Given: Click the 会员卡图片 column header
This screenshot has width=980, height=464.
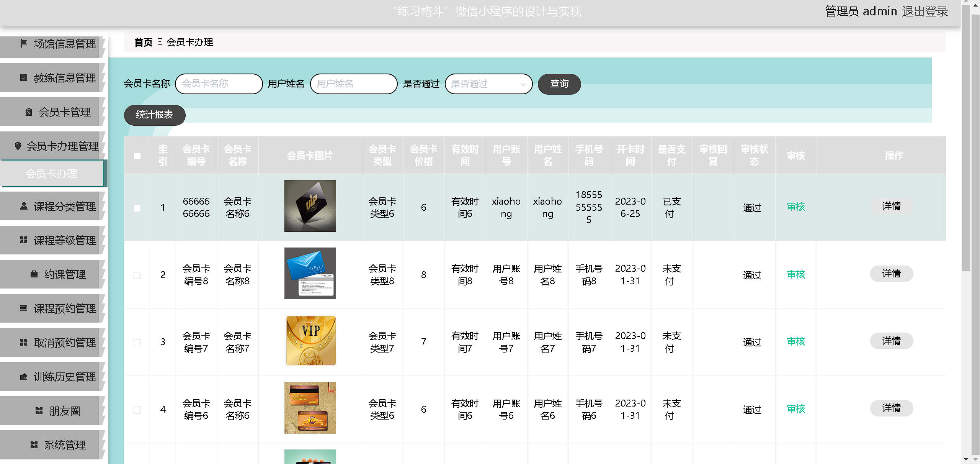Looking at the screenshot, I should coord(310,156).
